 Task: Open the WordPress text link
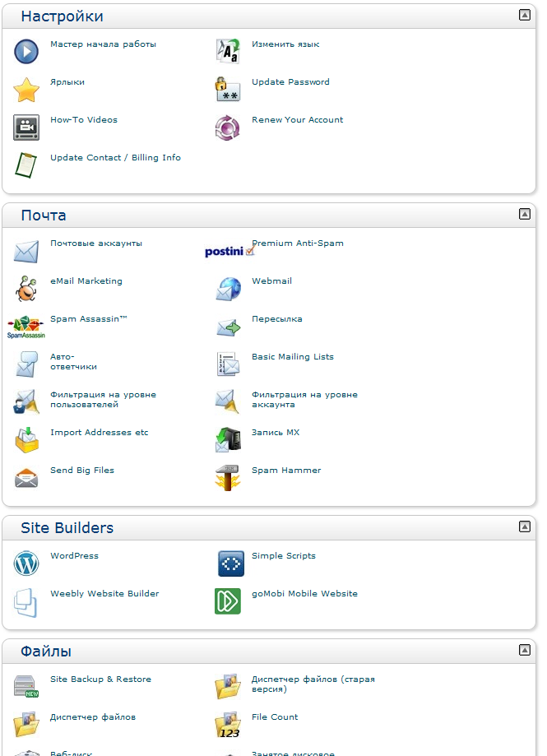tap(74, 556)
